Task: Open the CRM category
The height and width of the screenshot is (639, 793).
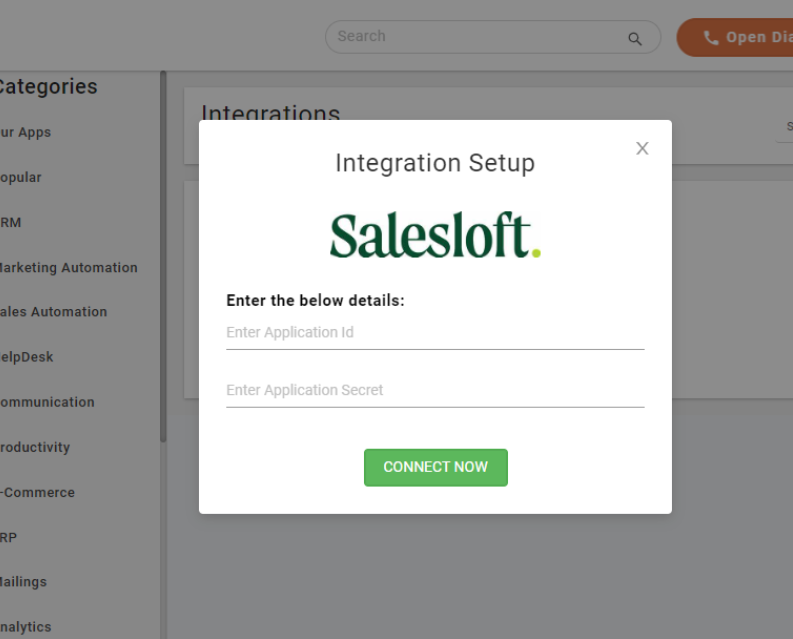Action: 11,222
